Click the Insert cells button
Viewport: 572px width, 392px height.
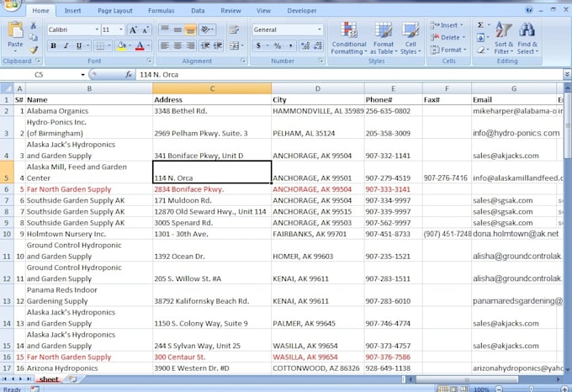tap(447, 25)
